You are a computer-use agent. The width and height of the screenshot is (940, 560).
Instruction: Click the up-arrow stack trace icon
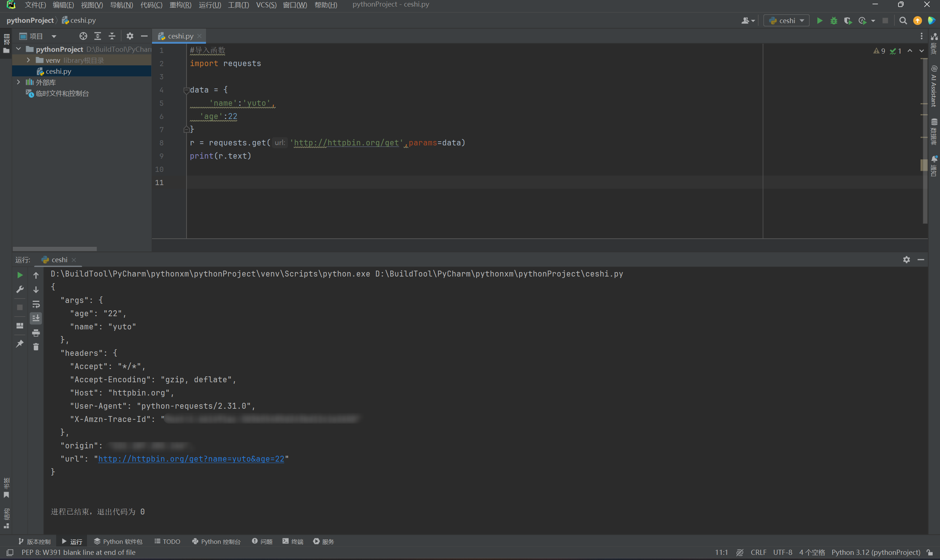36,275
